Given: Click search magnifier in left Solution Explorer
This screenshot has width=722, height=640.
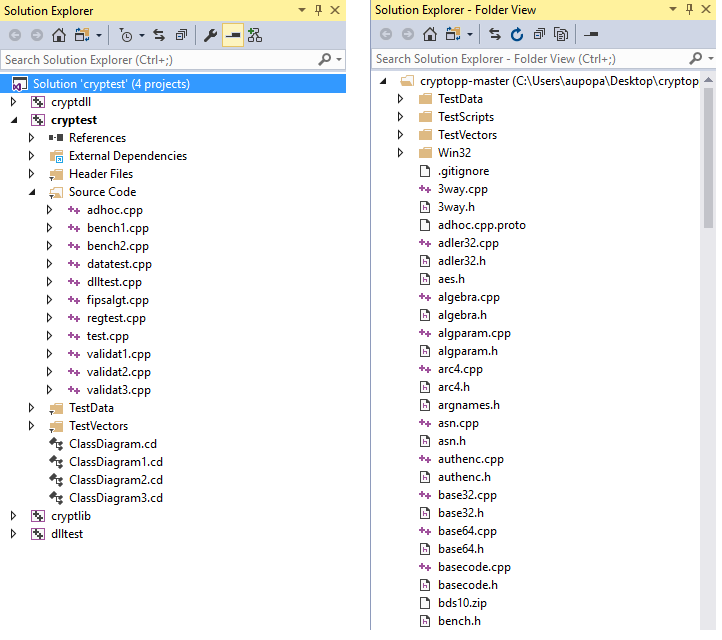Looking at the screenshot, I should point(325,59).
